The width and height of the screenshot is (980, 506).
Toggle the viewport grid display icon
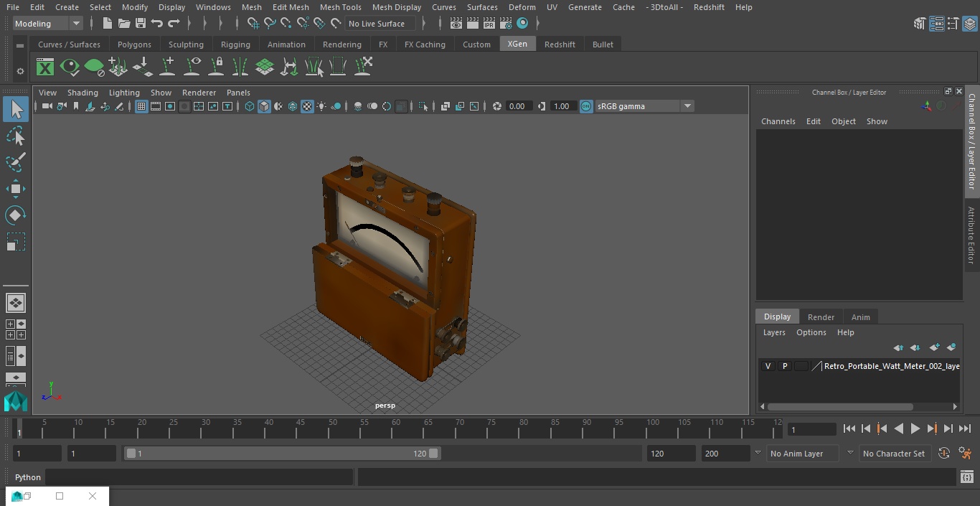coord(141,106)
